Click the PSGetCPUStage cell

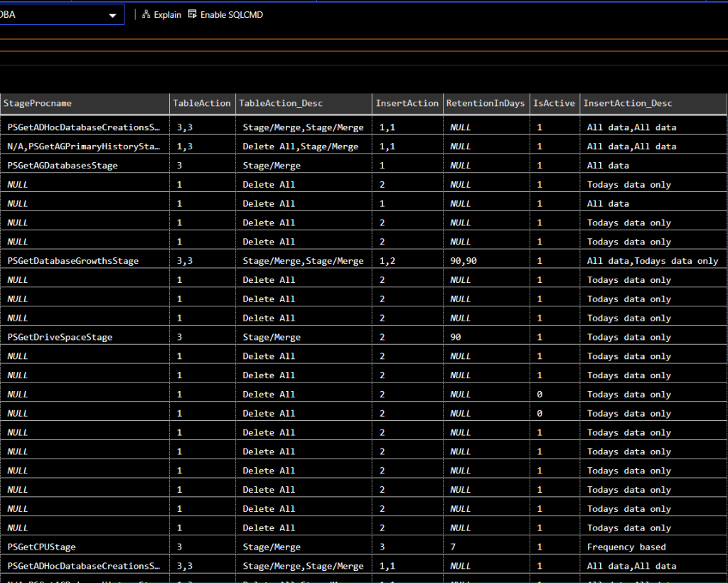42,547
